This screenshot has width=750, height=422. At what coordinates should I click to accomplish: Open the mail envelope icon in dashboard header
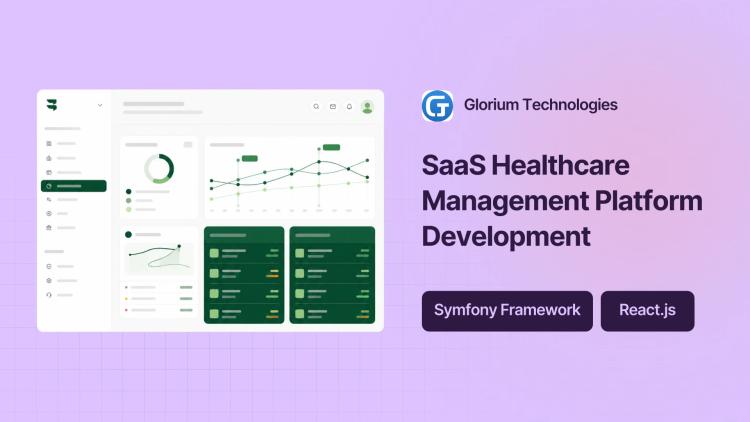coord(333,107)
